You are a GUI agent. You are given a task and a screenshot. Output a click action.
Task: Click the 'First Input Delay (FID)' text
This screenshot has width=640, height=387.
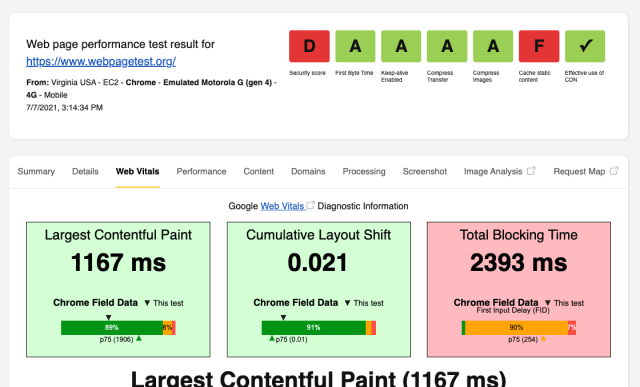pyautogui.click(x=513, y=310)
